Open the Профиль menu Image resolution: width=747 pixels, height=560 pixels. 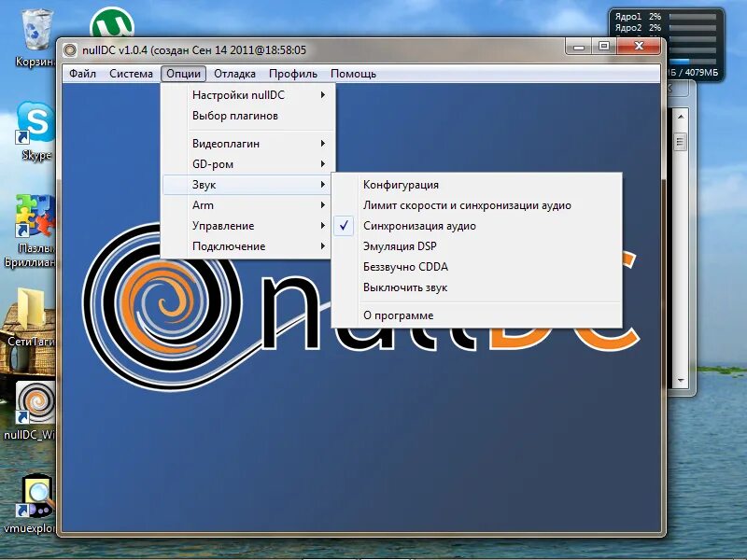[293, 74]
